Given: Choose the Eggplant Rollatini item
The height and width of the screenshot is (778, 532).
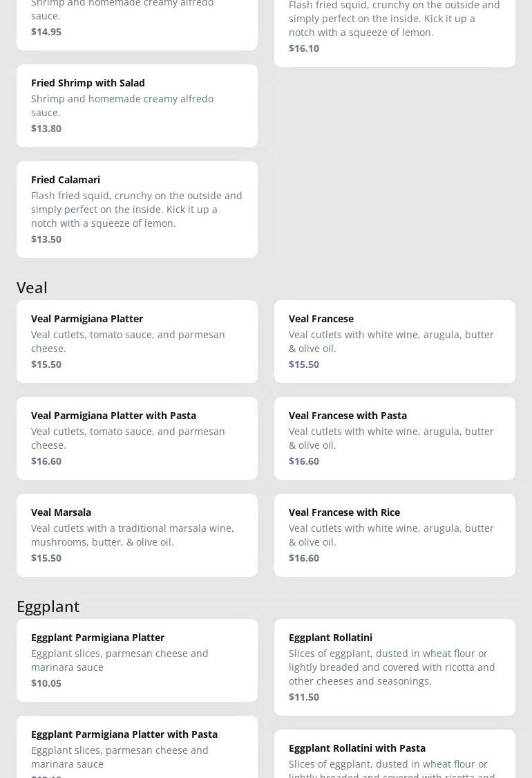Looking at the screenshot, I should point(395,667).
